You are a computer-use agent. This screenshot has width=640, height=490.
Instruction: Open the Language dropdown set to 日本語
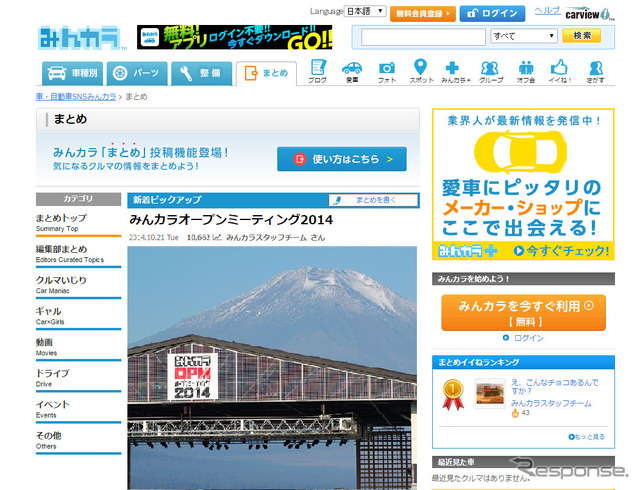pyautogui.click(x=364, y=11)
